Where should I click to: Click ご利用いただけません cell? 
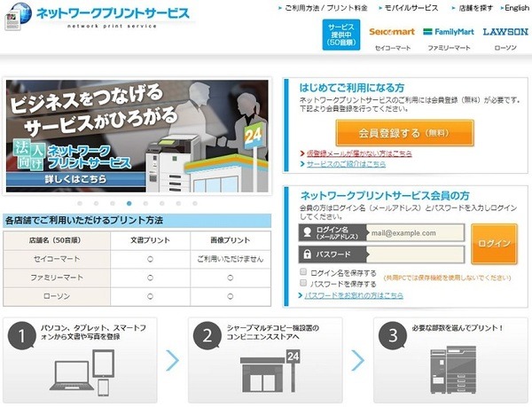click(231, 260)
